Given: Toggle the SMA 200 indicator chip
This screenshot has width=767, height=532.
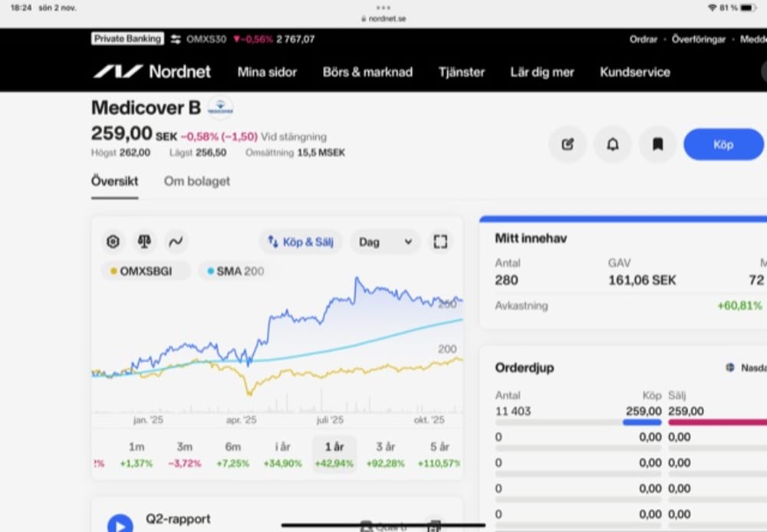Looking at the screenshot, I should tap(235, 271).
